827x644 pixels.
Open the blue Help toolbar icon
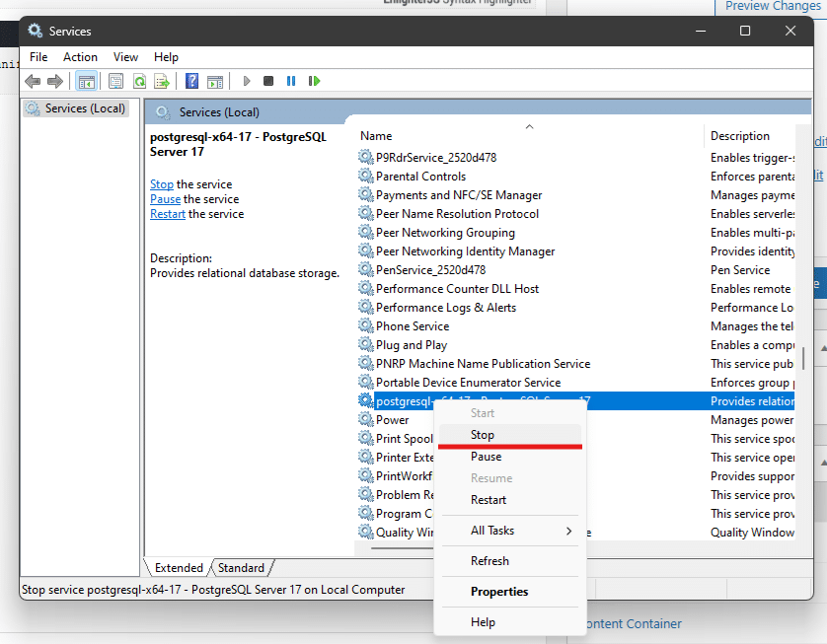pyautogui.click(x=192, y=81)
